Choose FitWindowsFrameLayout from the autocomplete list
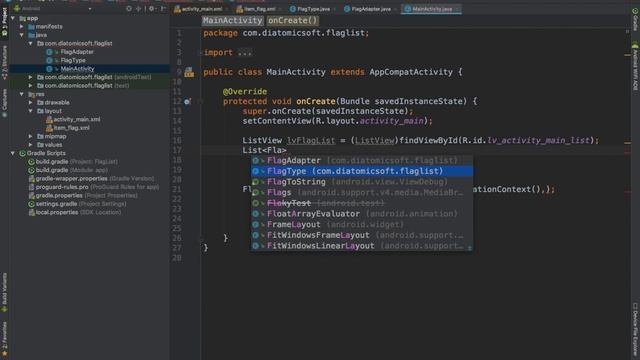 (x=362, y=235)
